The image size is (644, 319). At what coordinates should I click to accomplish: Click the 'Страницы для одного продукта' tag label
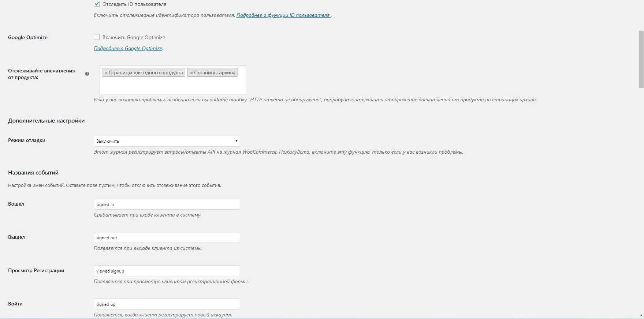click(x=146, y=73)
